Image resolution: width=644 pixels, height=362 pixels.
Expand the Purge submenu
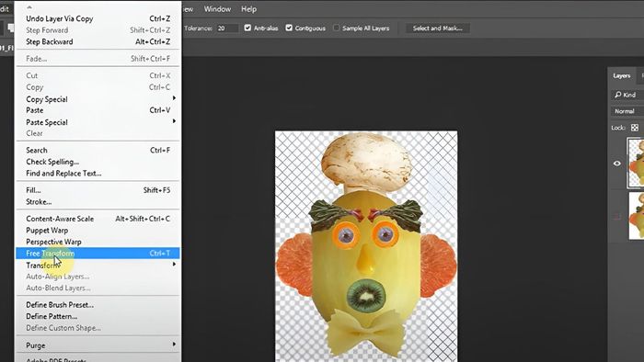click(98, 345)
